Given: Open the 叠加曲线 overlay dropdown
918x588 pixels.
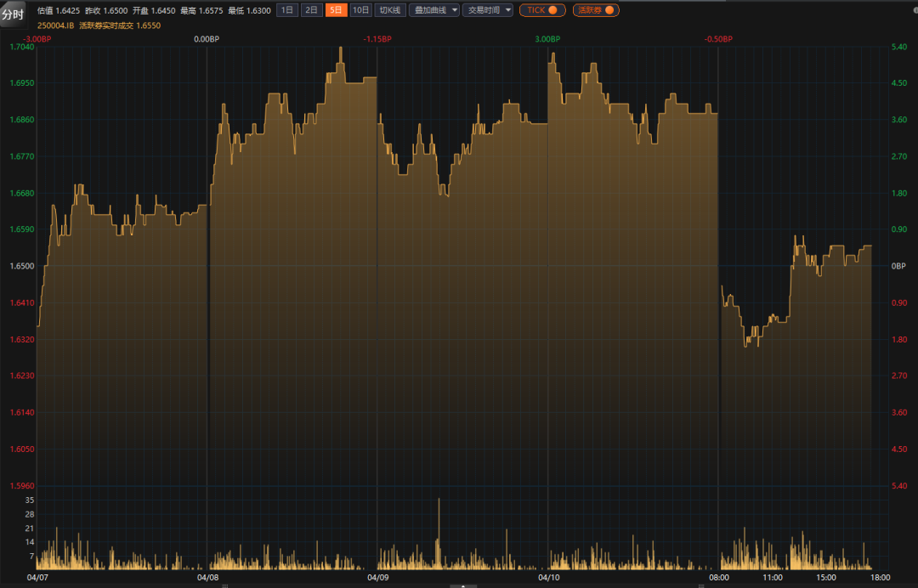Looking at the screenshot, I should click(433, 10).
